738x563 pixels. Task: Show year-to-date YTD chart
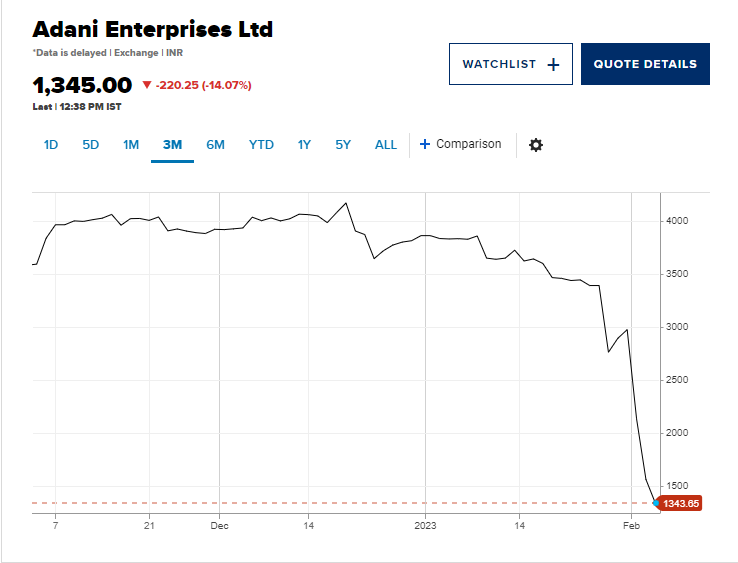pos(261,145)
